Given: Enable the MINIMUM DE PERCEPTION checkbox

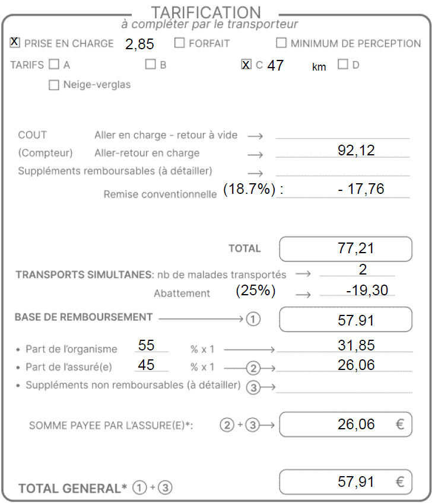Looking at the screenshot, I should [x=281, y=43].
